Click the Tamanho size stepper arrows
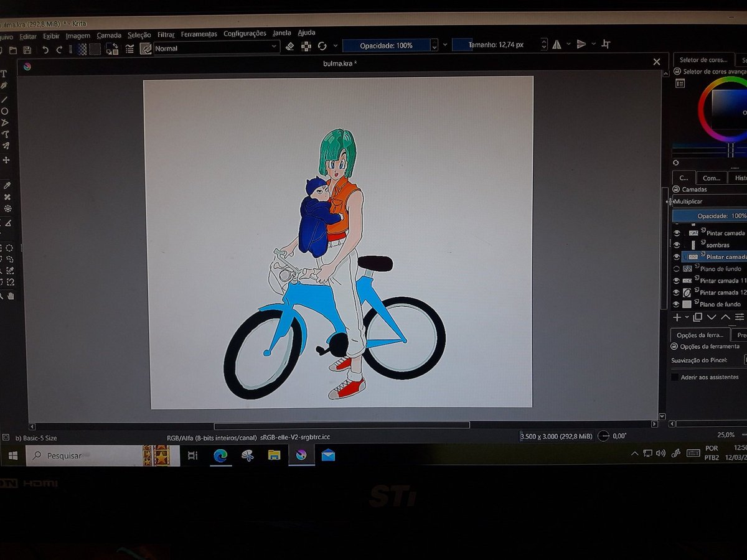 (544, 44)
